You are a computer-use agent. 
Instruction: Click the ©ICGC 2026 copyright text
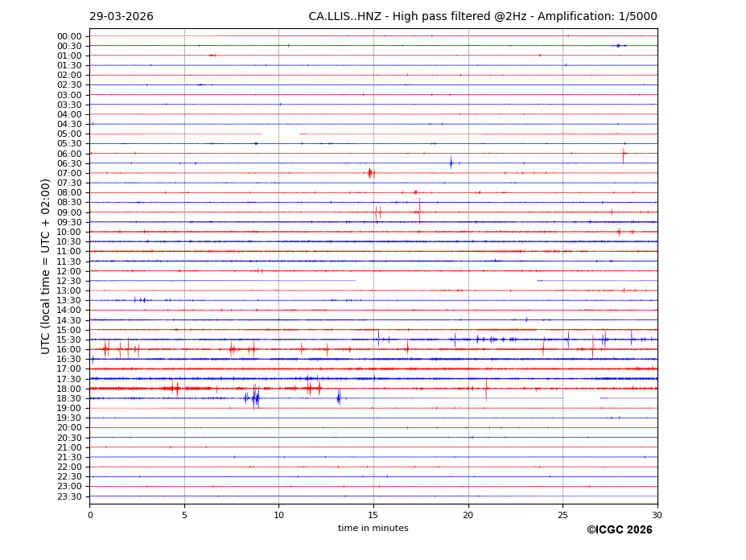[619, 530]
